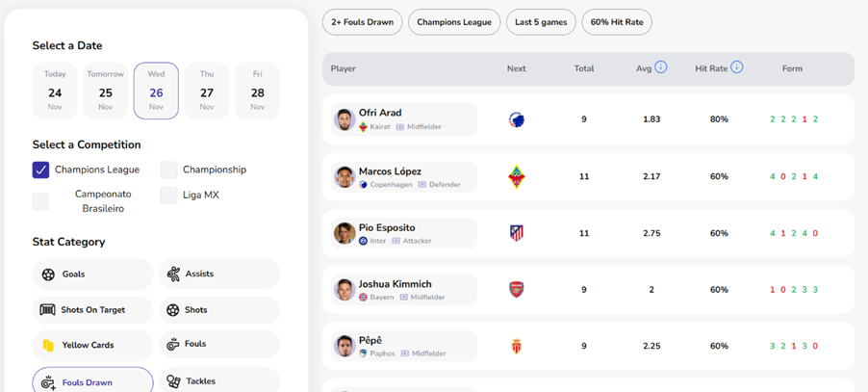Screen dimensions: 868x392
Task: Sort by the Total column header
Action: (x=584, y=68)
